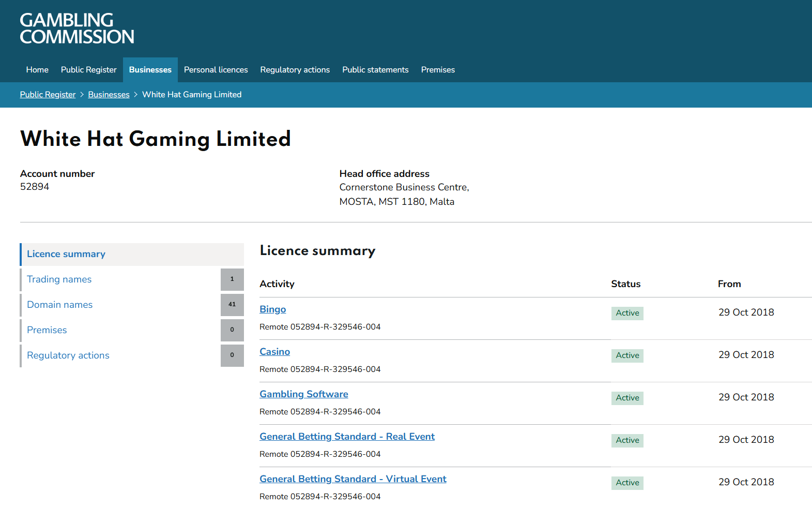
Task: Click the Active status for Real Event betting
Action: [x=627, y=440]
